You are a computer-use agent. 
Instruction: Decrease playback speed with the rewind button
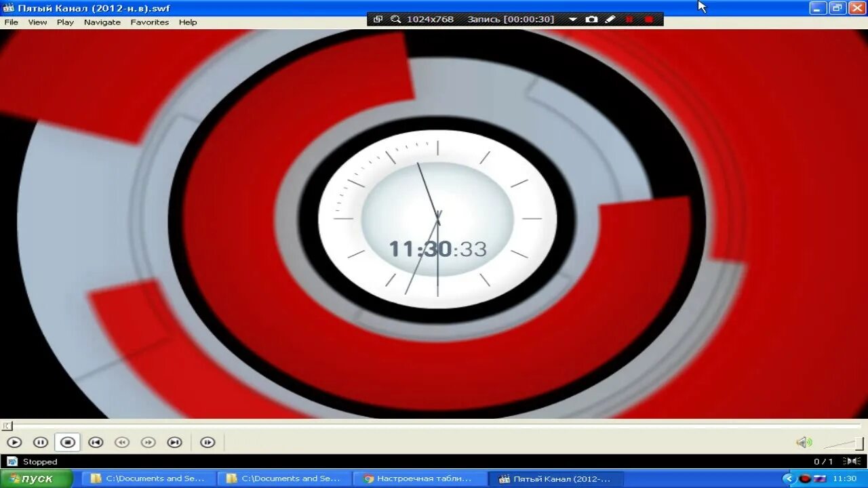[x=122, y=443]
